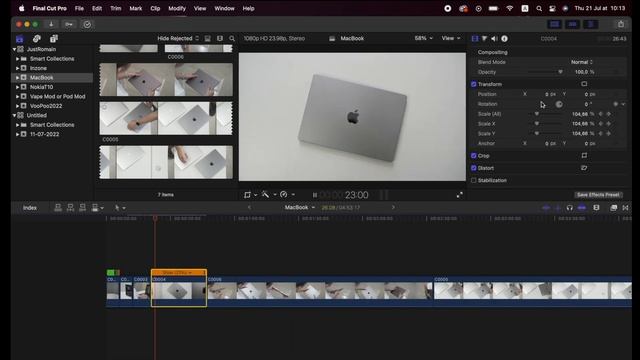Click Save Effects Preset button
Image resolution: width=640 pixels, height=360 pixels.
tap(598, 195)
